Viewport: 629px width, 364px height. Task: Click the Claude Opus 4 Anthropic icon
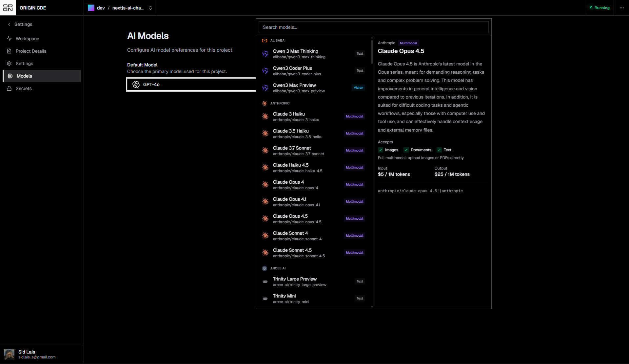(x=265, y=185)
